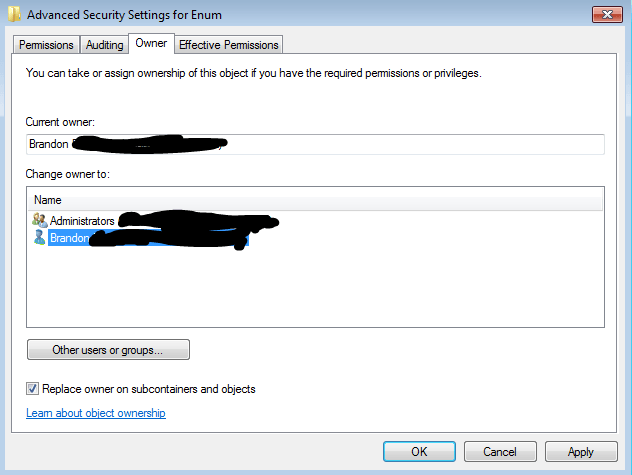Click the Administrators group icon
Image resolution: width=632 pixels, height=475 pixels.
click(40, 220)
